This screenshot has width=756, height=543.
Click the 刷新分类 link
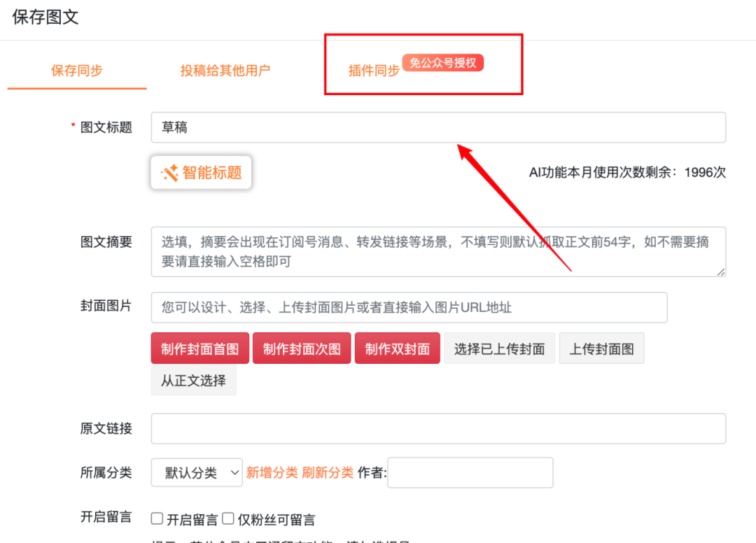[328, 473]
